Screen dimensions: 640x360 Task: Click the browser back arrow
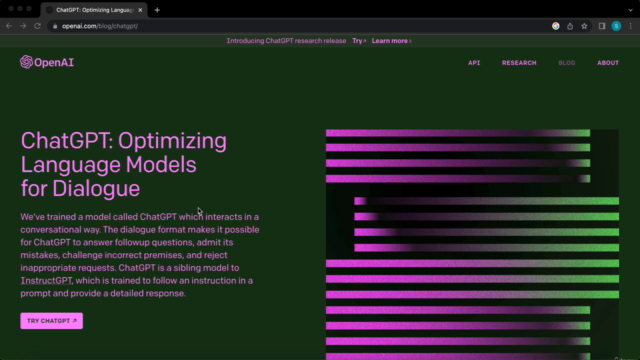(x=9, y=26)
